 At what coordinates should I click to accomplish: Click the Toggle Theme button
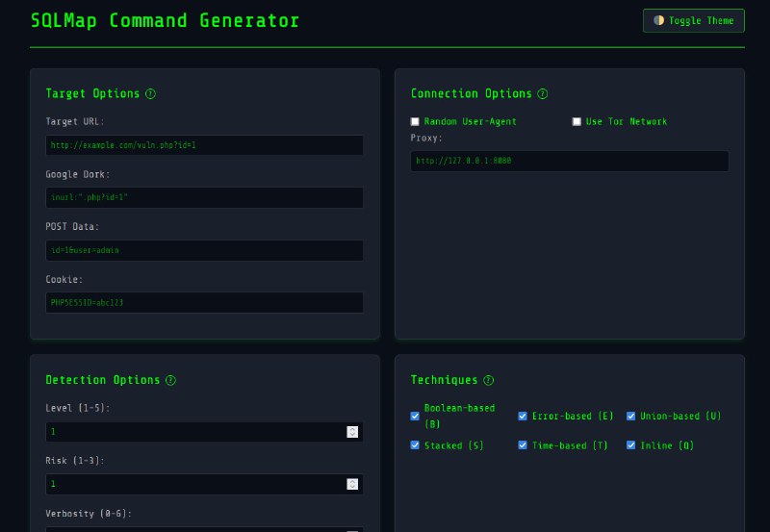point(693,20)
